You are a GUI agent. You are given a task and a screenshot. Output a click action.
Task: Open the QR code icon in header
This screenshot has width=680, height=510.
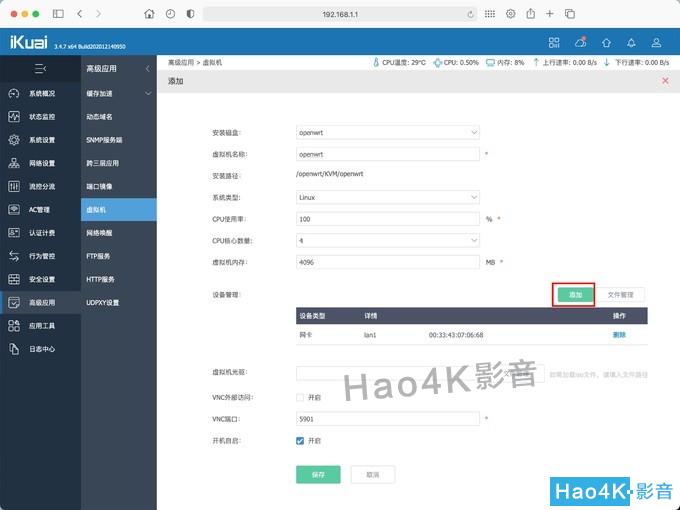[x=554, y=42]
